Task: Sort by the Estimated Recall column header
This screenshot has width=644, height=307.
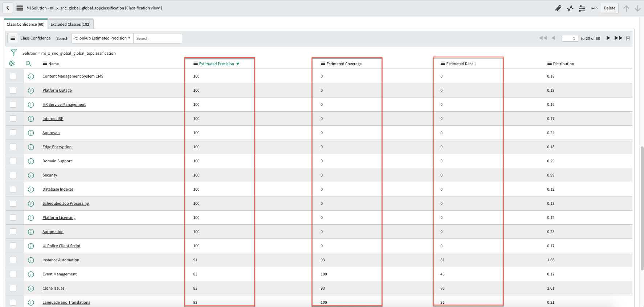Action: tap(461, 64)
